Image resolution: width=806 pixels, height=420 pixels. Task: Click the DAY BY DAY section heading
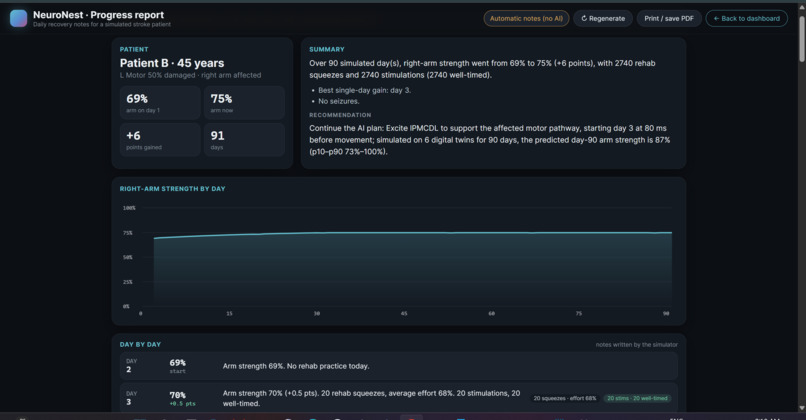[x=140, y=344]
